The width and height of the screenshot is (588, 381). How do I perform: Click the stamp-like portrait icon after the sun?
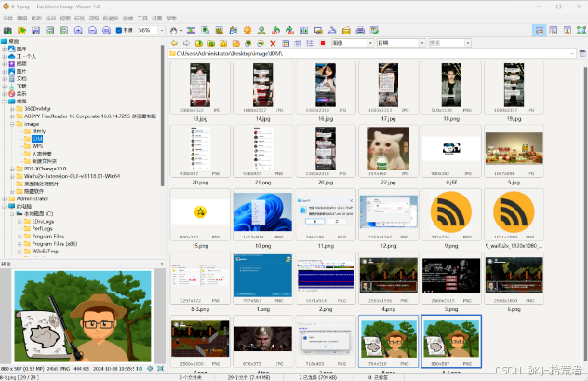click(x=261, y=31)
